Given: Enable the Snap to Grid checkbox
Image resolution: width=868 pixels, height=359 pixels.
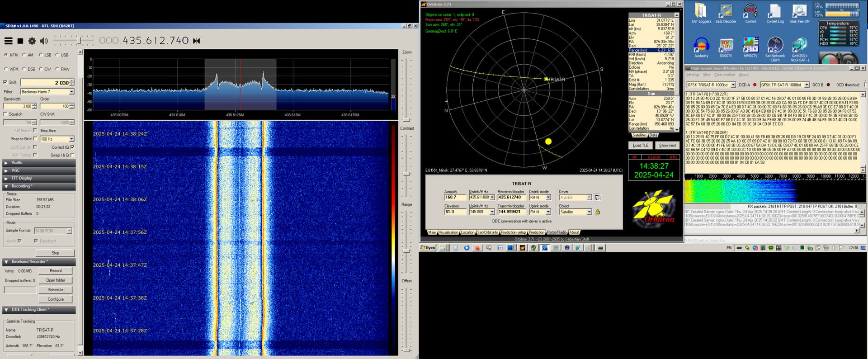Looking at the screenshot, I should click(x=35, y=139).
